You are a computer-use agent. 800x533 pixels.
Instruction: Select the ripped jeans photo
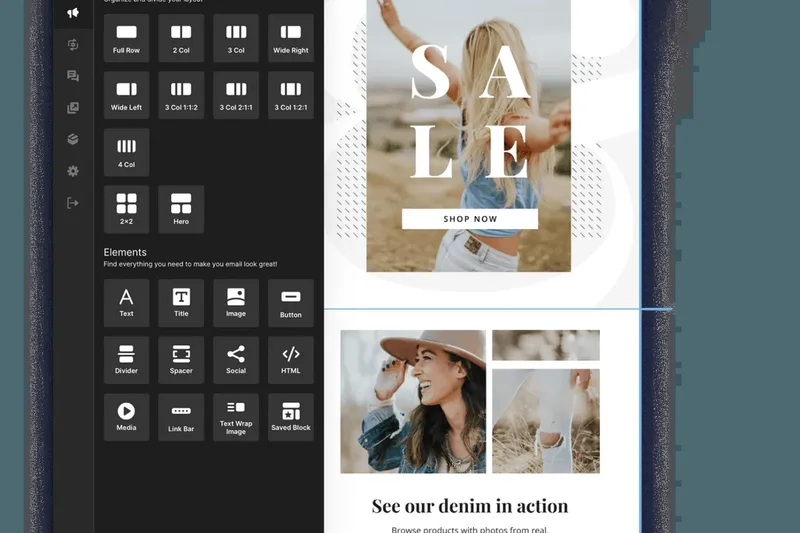[546, 421]
